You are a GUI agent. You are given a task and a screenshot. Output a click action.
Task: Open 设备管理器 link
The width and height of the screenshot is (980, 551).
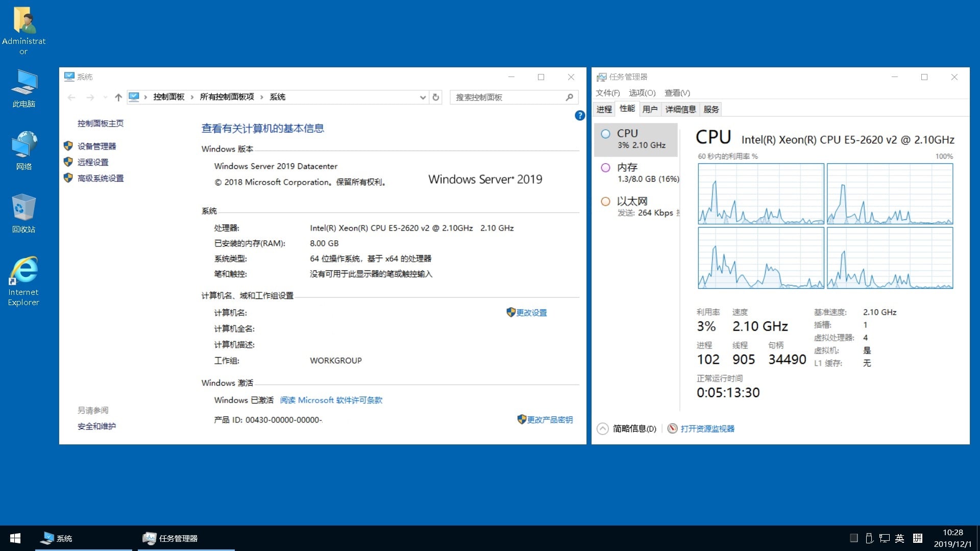[x=96, y=146]
